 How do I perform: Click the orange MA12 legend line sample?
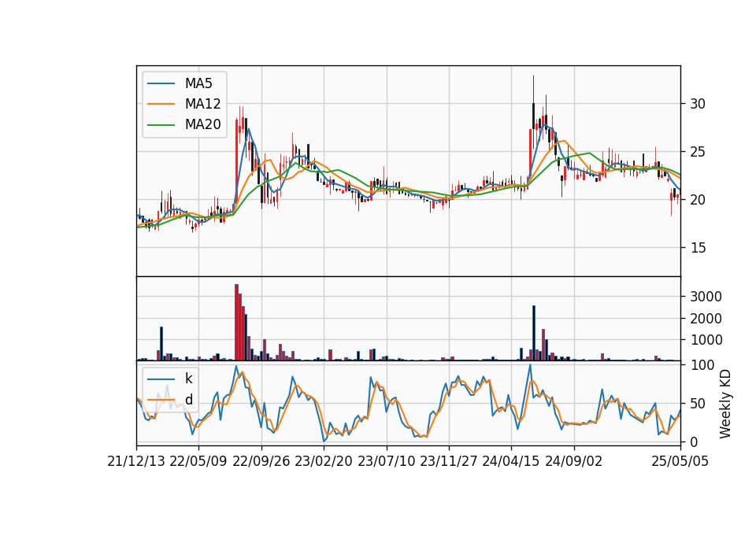[x=161, y=104]
